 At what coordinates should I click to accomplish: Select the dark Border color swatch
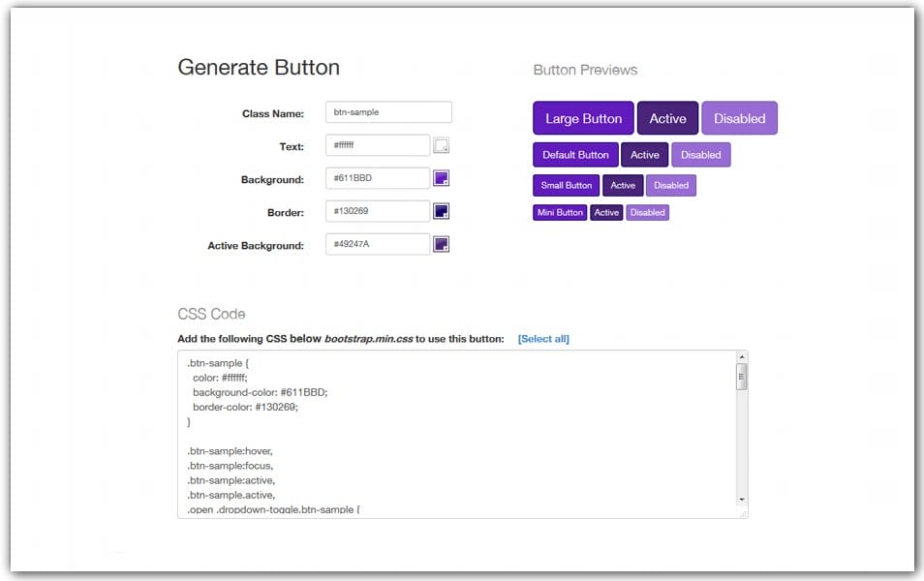441,210
